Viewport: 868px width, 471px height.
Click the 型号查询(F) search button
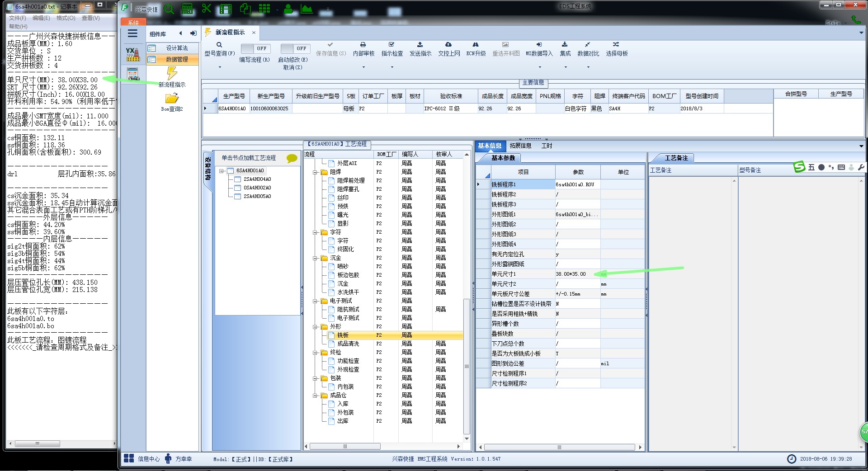pyautogui.click(x=220, y=49)
